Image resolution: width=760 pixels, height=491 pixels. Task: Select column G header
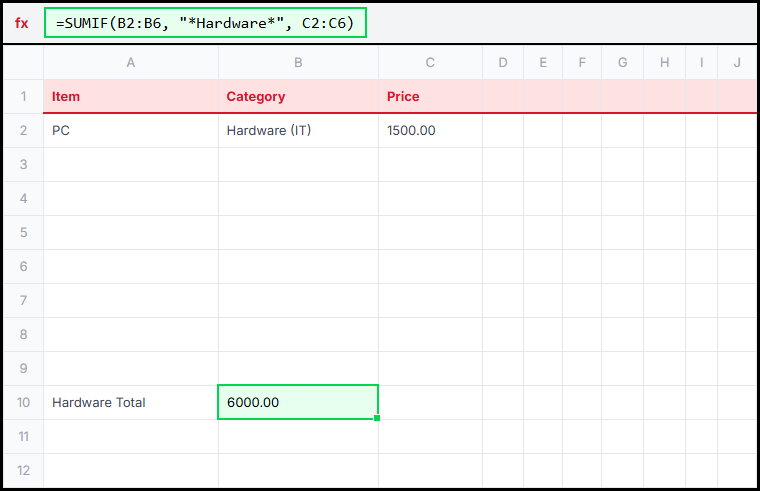[622, 63]
